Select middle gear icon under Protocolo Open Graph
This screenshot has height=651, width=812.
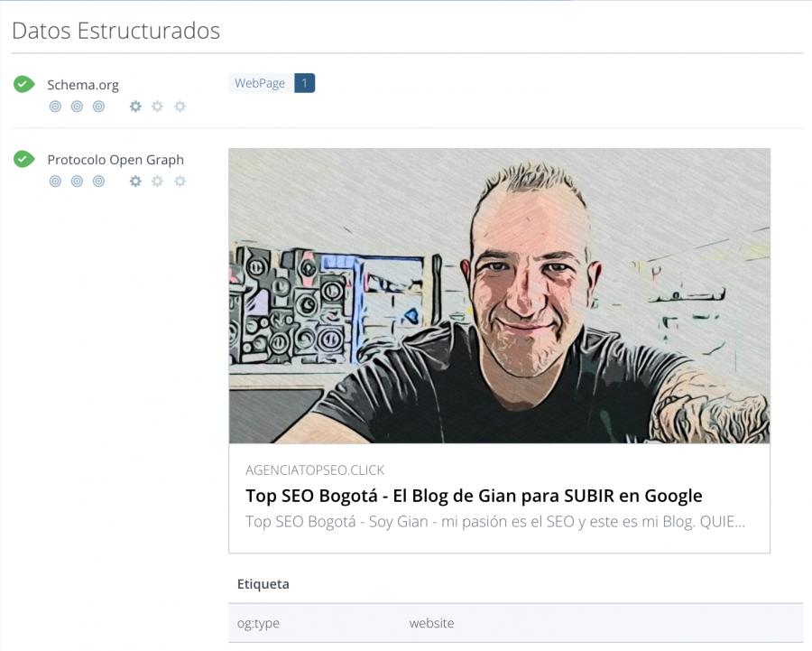[x=157, y=181]
